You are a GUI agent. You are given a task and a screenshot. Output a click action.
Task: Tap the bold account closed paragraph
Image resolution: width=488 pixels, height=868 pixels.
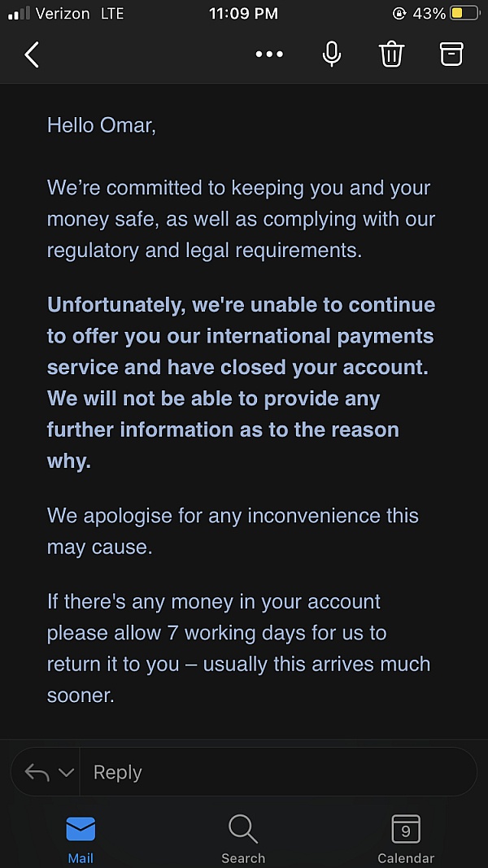[x=242, y=382]
